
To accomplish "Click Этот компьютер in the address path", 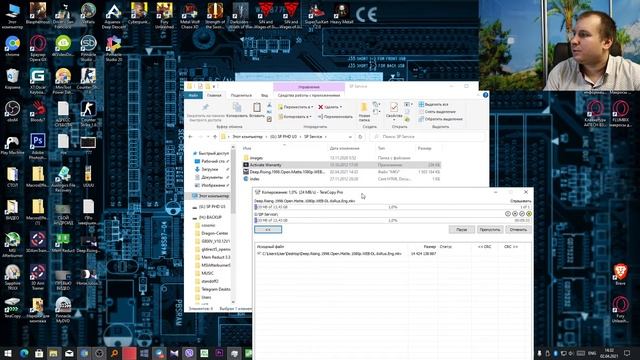I will pos(247,137).
